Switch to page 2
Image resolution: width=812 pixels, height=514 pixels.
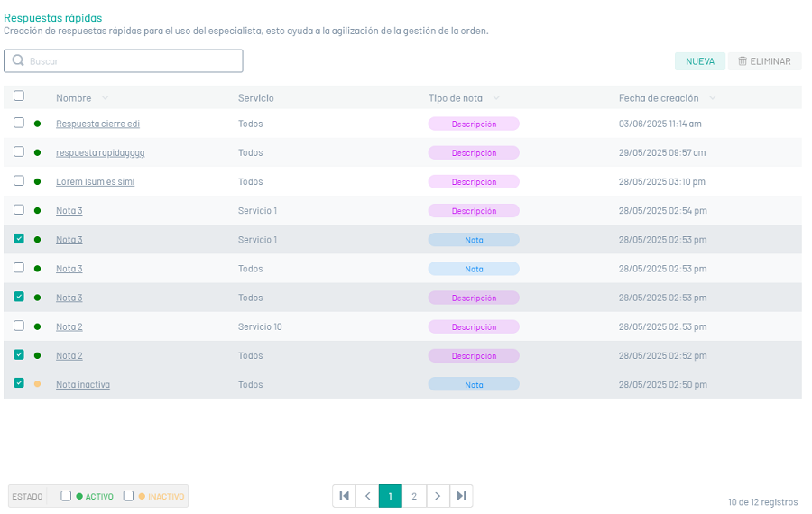pyautogui.click(x=414, y=496)
